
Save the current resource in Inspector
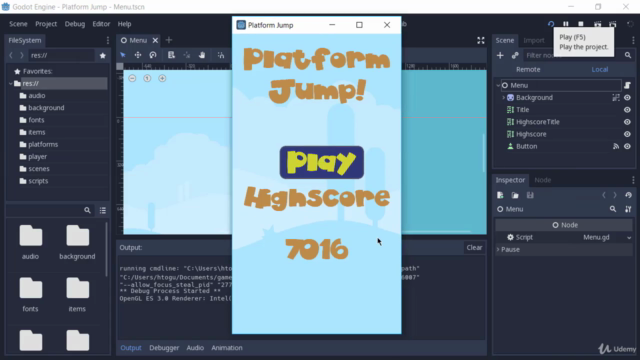coord(530,195)
